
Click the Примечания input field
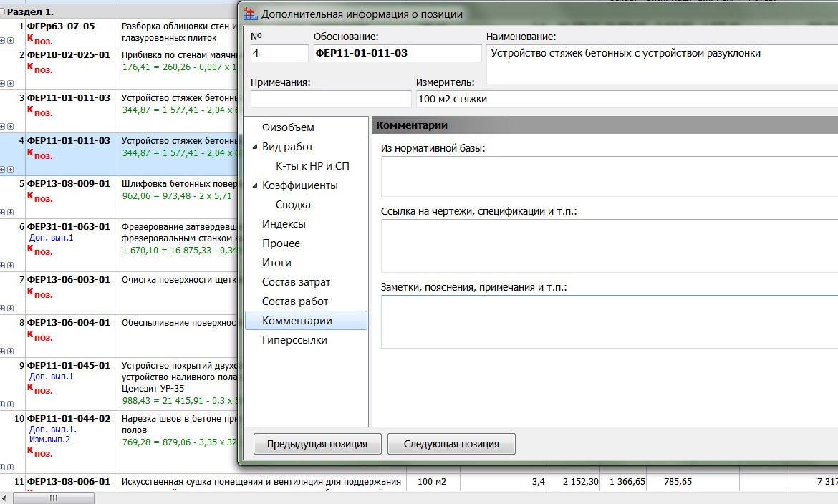[330, 99]
